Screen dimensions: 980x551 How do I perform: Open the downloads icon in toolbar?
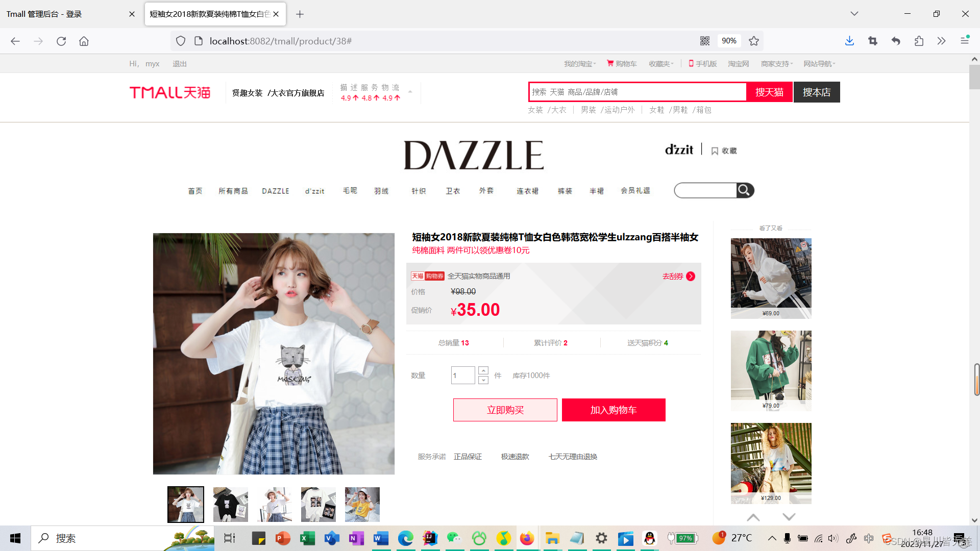click(849, 41)
